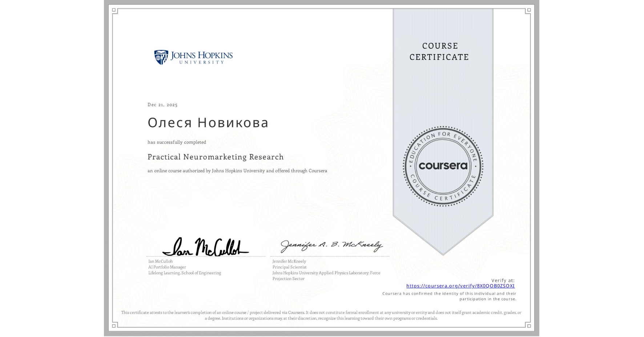The width and height of the screenshot is (644, 337).
Task: Click the 'Principal Scientist' title text
Action: point(290,267)
